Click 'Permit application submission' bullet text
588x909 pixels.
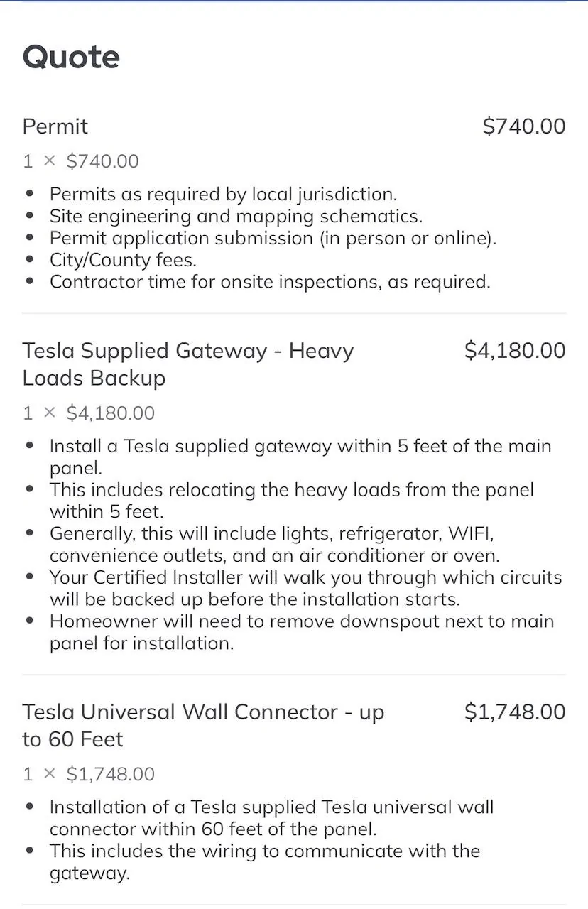(273, 238)
